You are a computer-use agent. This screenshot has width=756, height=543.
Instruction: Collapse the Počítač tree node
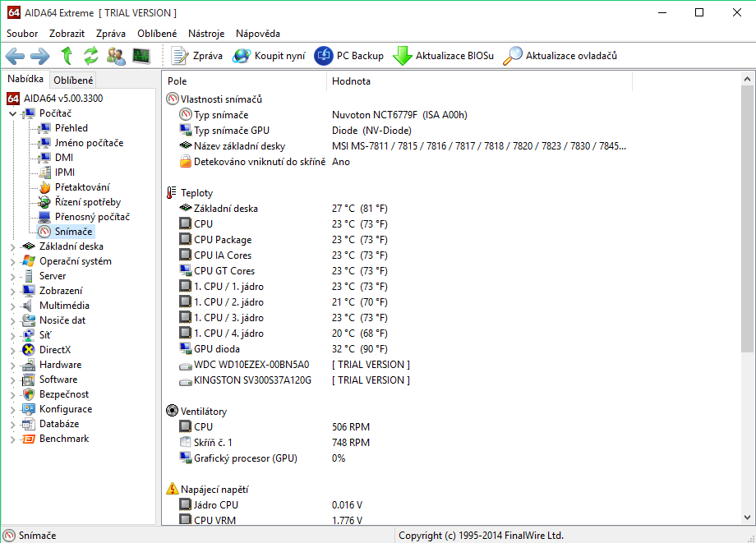(x=12, y=113)
